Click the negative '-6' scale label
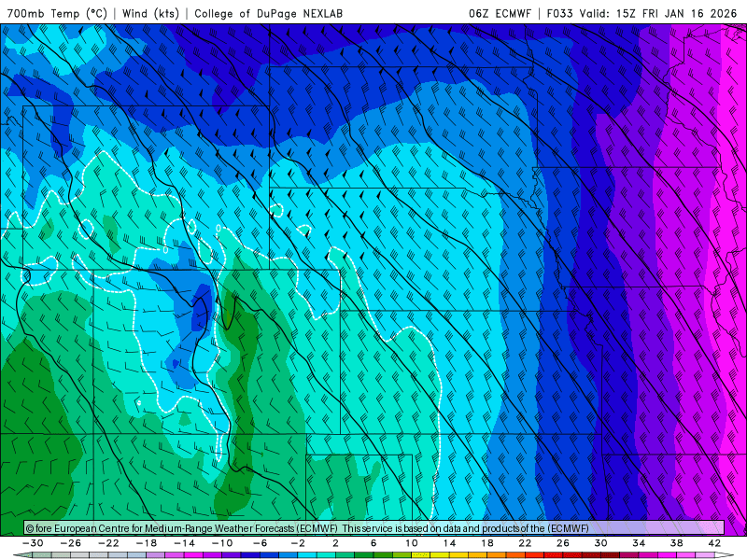This screenshot has height=560, width=747. click(260, 543)
